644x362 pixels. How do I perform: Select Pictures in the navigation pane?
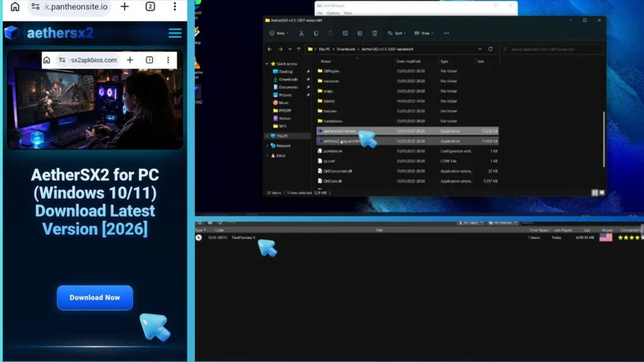tap(285, 95)
